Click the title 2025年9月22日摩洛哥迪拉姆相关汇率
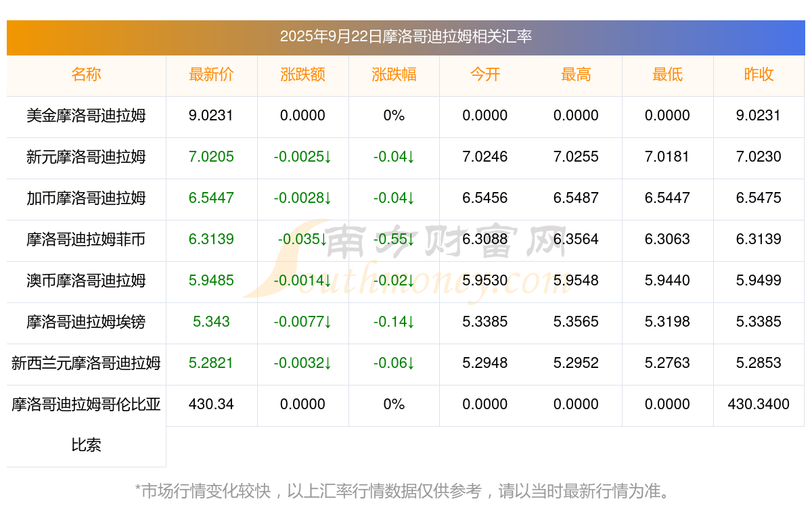812x512 pixels. pos(406,37)
